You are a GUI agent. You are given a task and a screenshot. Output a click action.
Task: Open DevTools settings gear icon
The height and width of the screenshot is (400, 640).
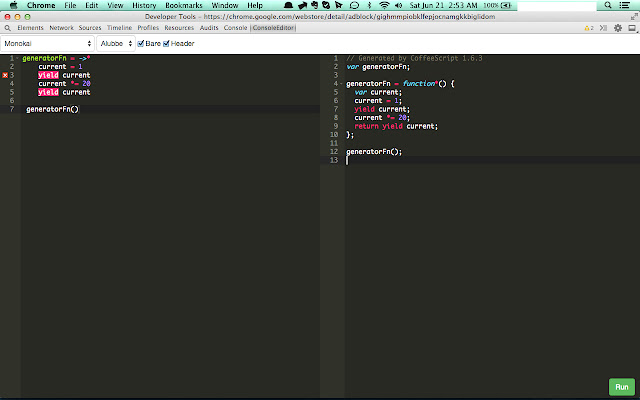tap(618, 28)
